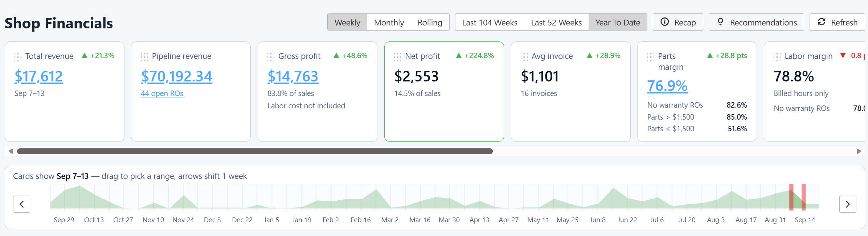Click the $2,553 net profit value
Image resolution: width=868 pixels, height=236 pixels.
417,76
